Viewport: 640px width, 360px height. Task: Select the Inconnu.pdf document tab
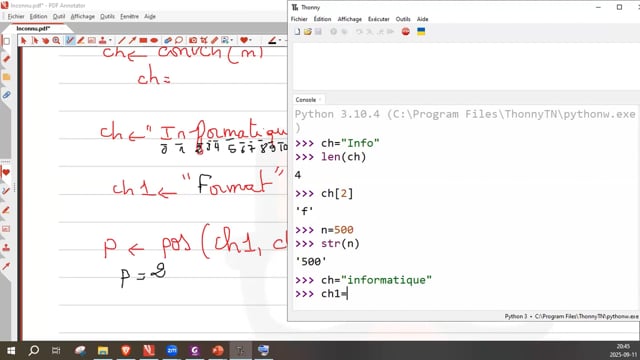[33, 29]
